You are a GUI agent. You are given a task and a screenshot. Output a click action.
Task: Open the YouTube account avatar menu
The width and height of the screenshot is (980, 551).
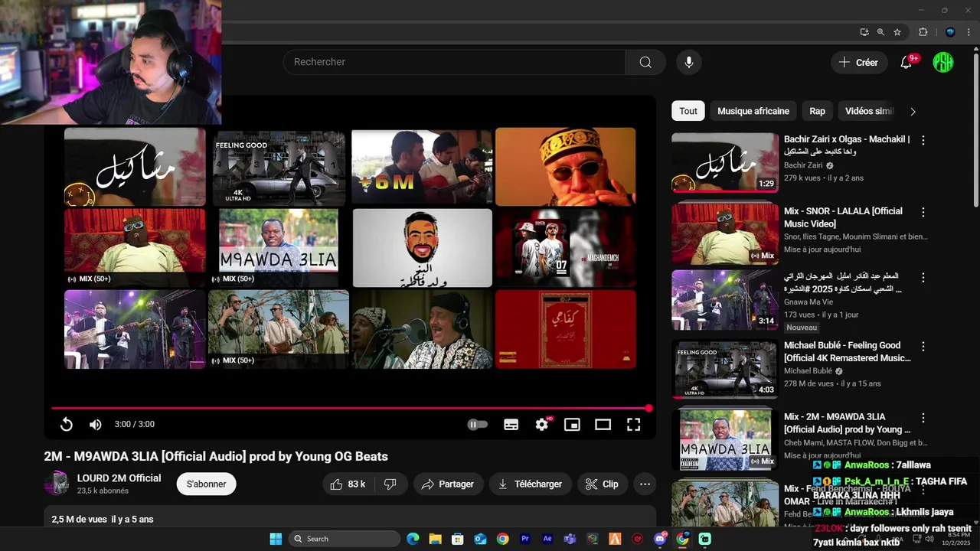point(943,63)
